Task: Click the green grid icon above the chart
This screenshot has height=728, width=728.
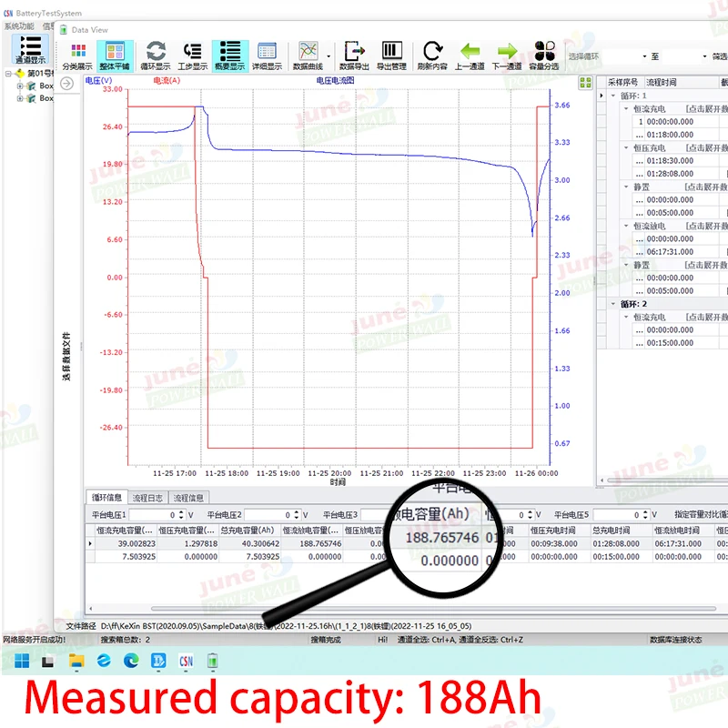Action: point(585,82)
